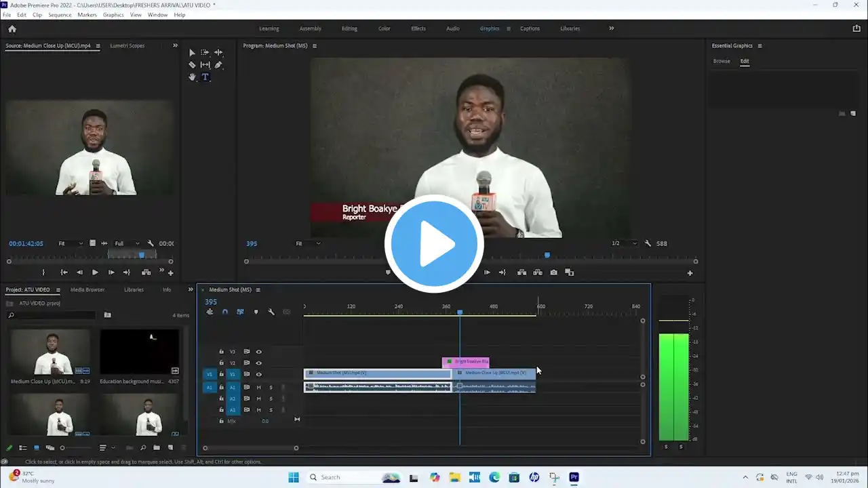
Task: Open timeline display settings wrench
Action: [271, 312]
